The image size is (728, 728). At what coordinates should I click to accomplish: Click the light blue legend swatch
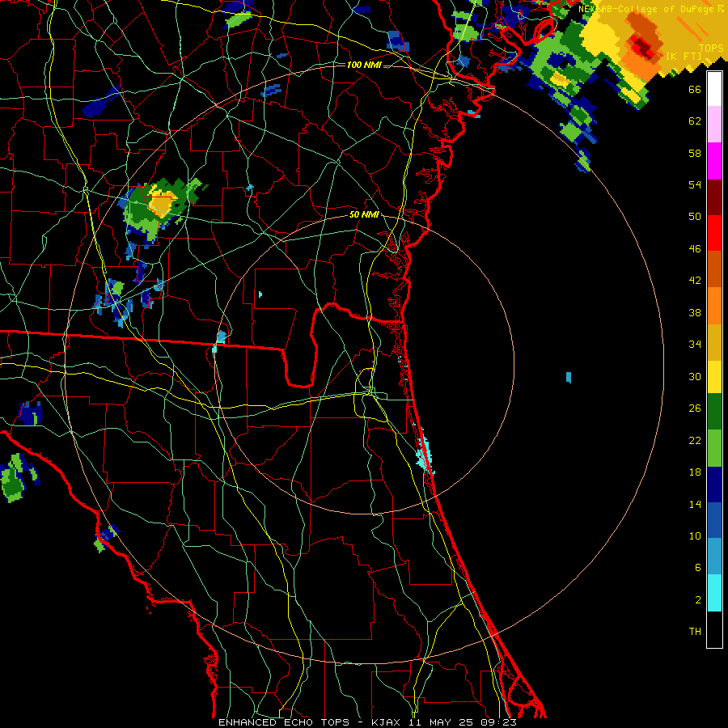pos(714,557)
